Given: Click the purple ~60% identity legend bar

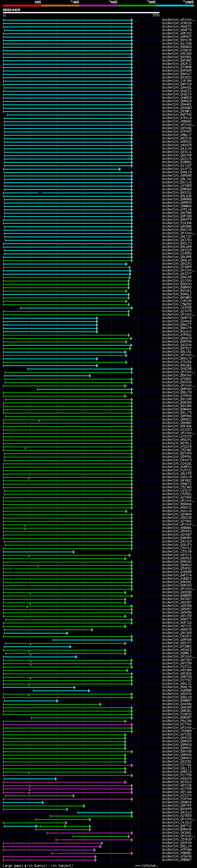Looking at the screenshot, I should [x=99, y=6].
